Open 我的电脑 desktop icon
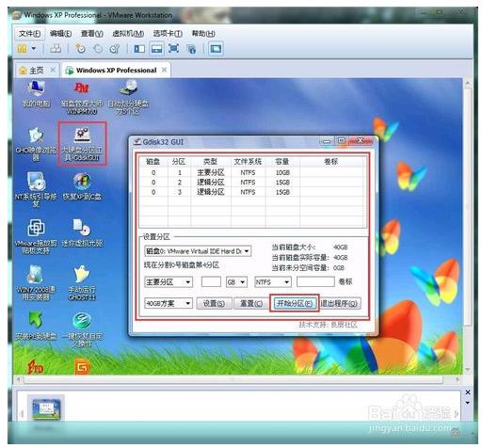 (x=36, y=93)
